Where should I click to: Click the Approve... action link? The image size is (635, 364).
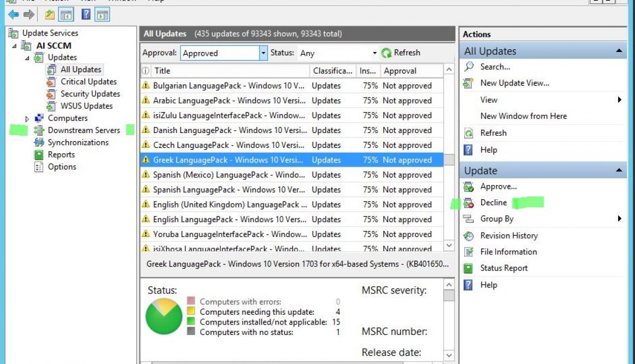click(x=498, y=187)
